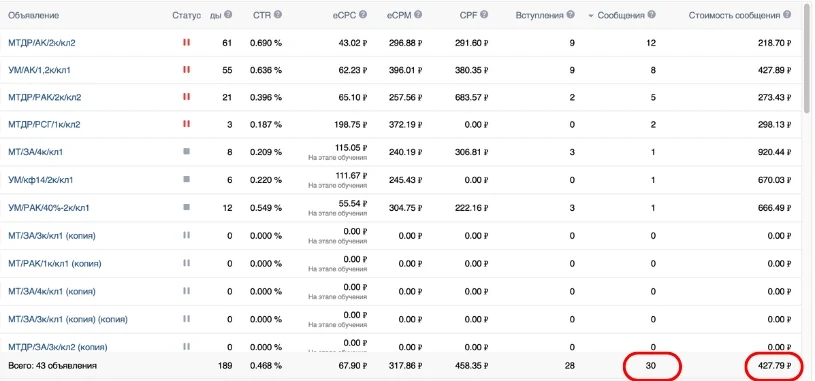Select total eCPC value 67.90 ₽
This screenshot has height=381, width=815.
pos(352,366)
